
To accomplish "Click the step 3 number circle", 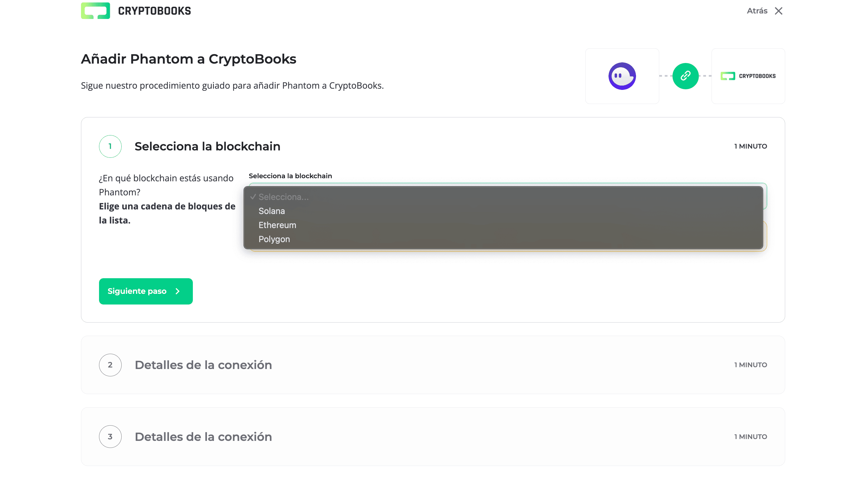I will [110, 437].
